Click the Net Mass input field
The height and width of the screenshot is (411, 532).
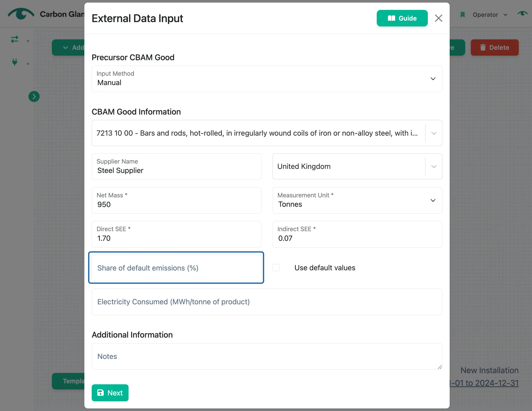point(176,200)
